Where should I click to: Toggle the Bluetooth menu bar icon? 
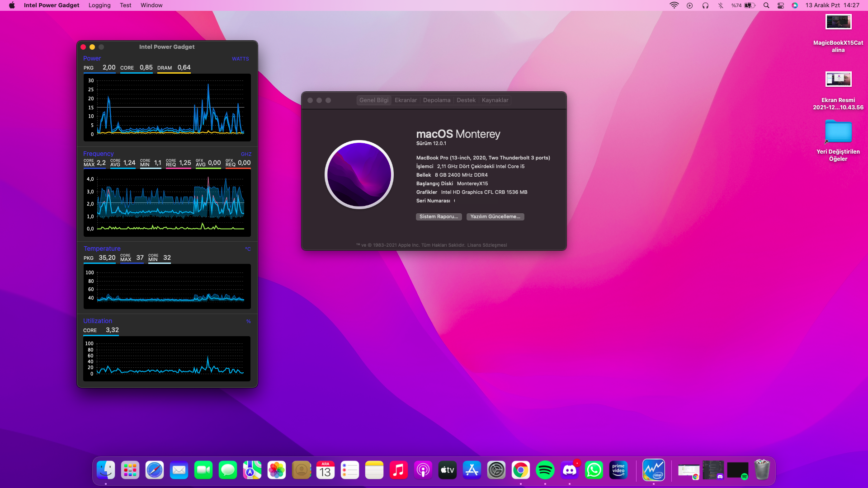[721, 5]
